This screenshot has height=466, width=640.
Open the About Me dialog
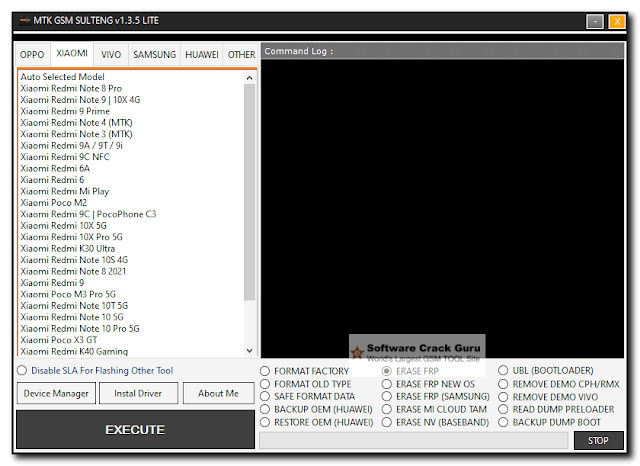pos(218,393)
